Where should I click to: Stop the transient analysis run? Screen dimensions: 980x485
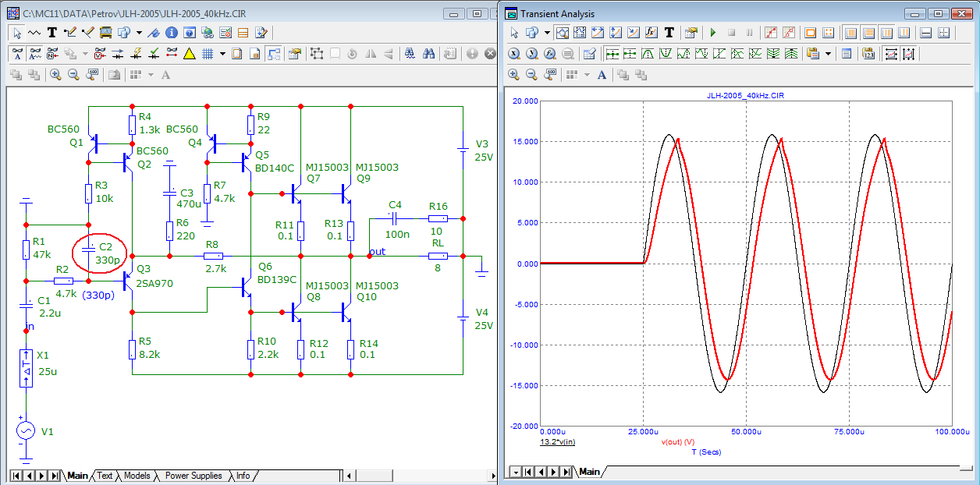point(731,33)
